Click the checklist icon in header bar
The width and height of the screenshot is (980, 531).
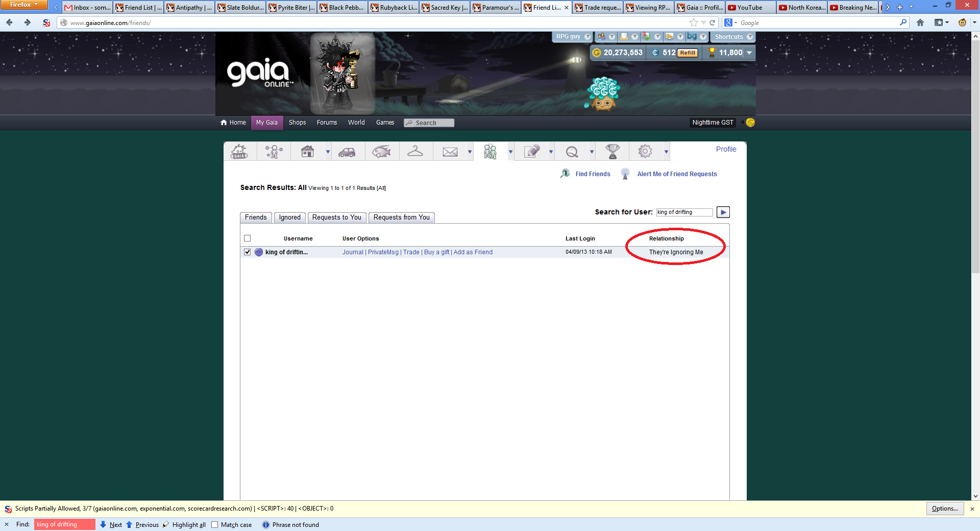click(x=647, y=37)
